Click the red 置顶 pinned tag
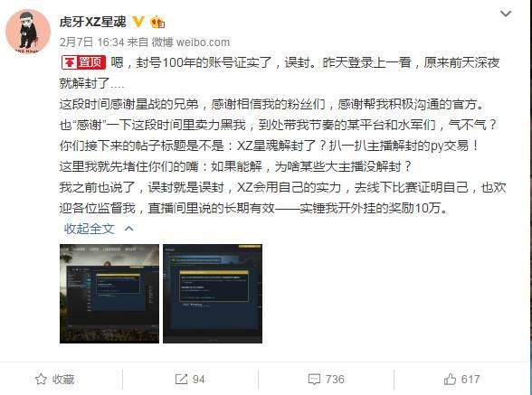 (x=84, y=62)
